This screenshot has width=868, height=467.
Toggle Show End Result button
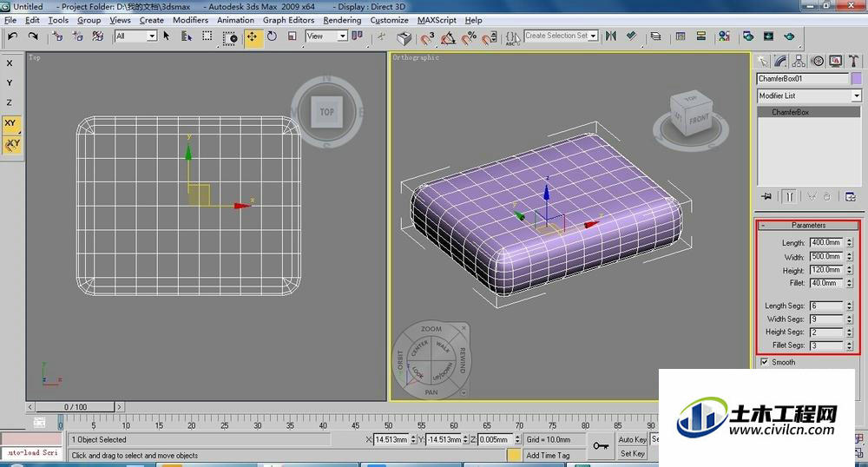789,196
